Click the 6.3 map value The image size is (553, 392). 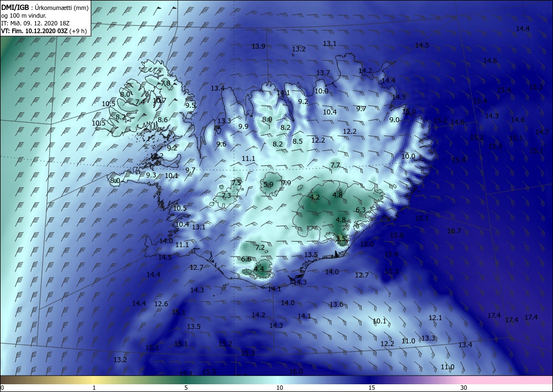(x=361, y=210)
